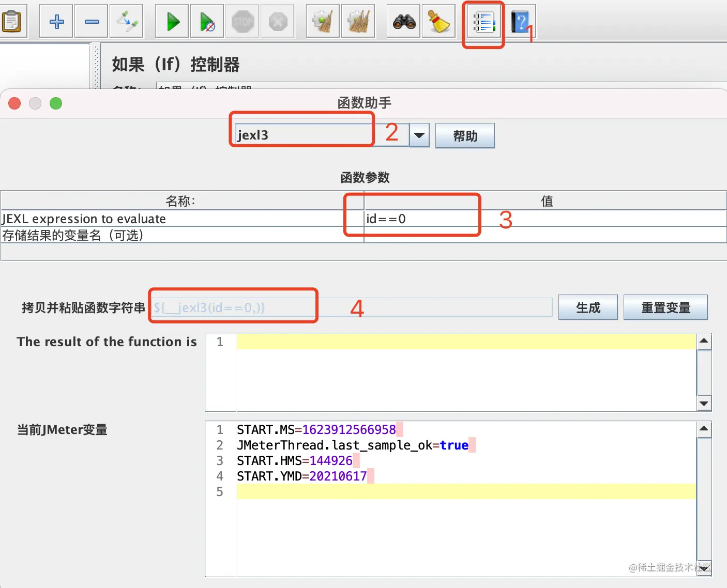Click the blue minus Remove icon
Screen dimensions: 727x588
click(x=92, y=21)
